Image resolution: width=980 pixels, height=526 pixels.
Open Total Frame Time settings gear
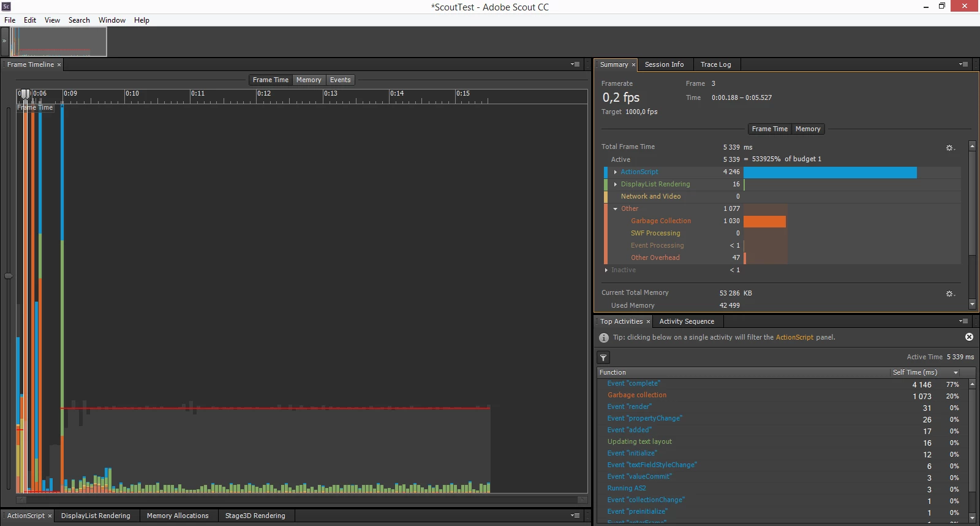click(950, 148)
